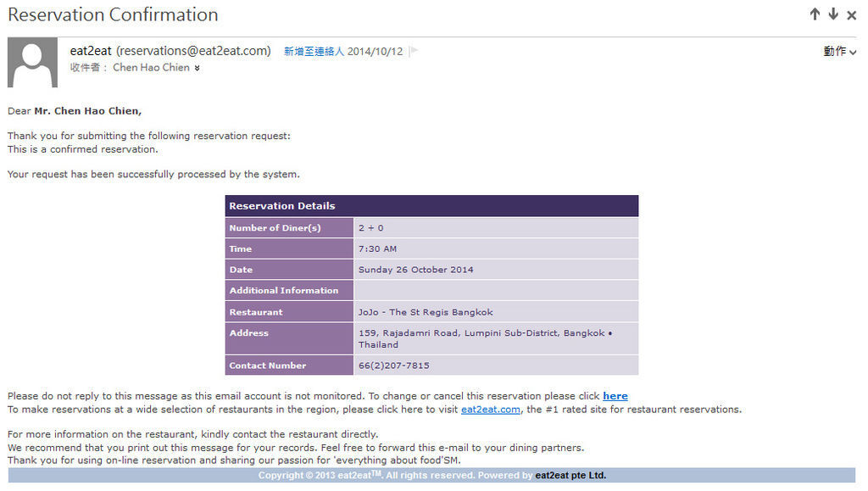Flag this message with the flag icon
Image resolution: width=868 pixels, height=491 pixels.
(414, 51)
